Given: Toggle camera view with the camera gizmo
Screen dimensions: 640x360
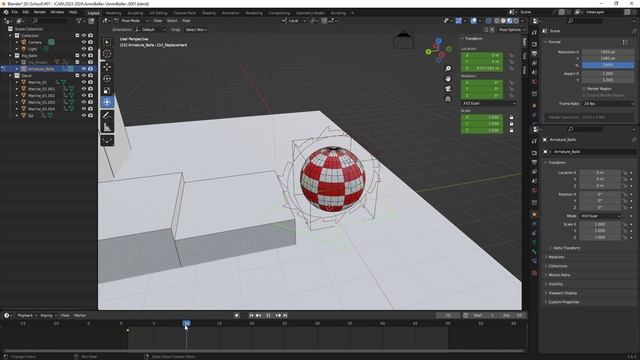Looking at the screenshot, I should 448,89.
